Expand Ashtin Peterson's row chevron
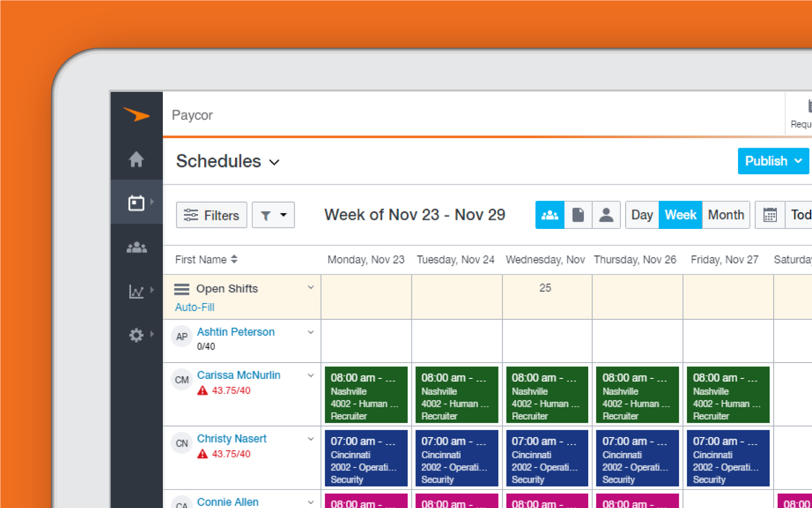Image resolution: width=812 pixels, height=508 pixels. click(311, 332)
